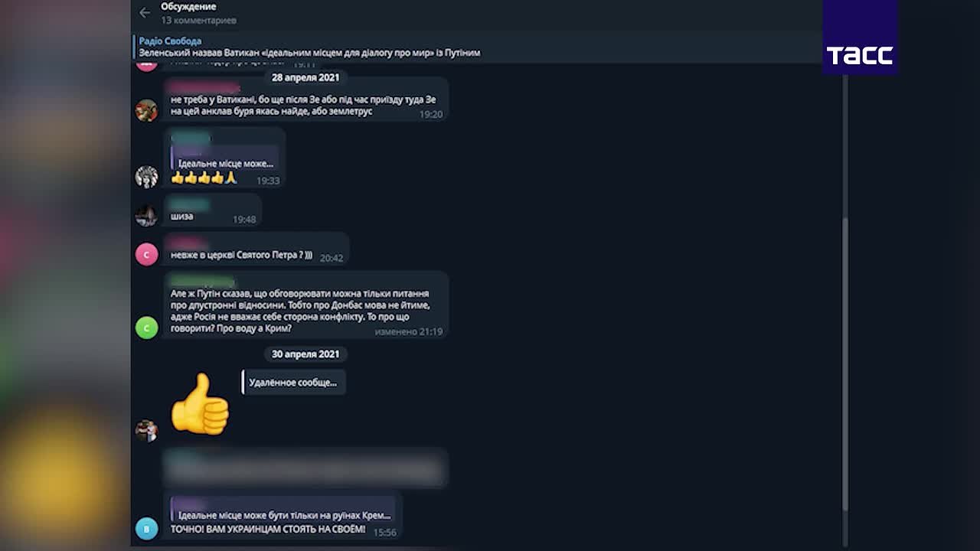Click the '13 комментариев' counter in header
Viewport: 980px width, 551px height.
point(198,21)
